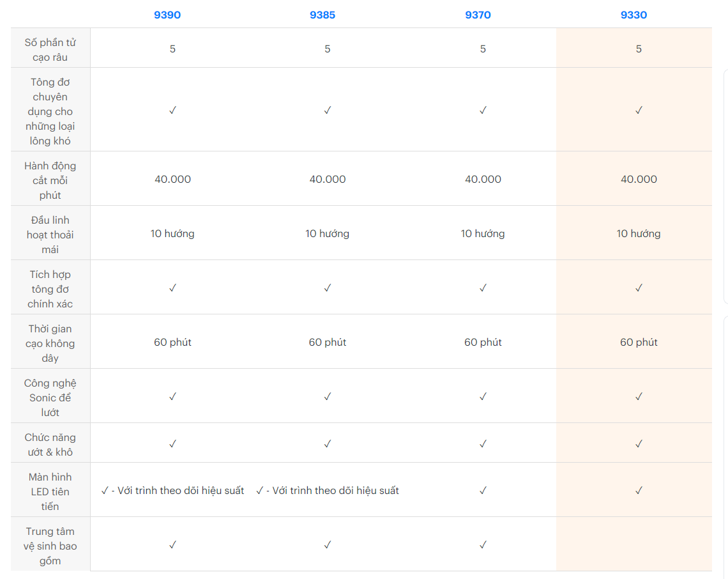Click 9330 checkmark in Tông đơ chuyên dụng row
This screenshot has height=579, width=728.
[x=639, y=110]
